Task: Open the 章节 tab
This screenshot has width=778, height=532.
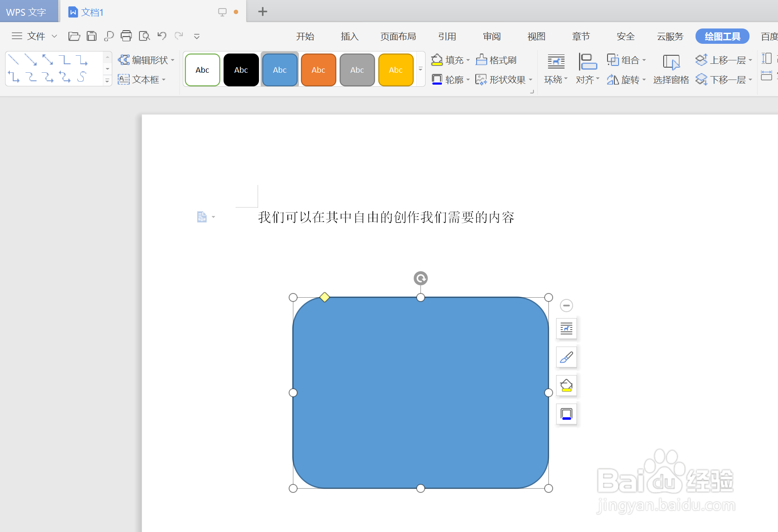Action: coord(581,37)
